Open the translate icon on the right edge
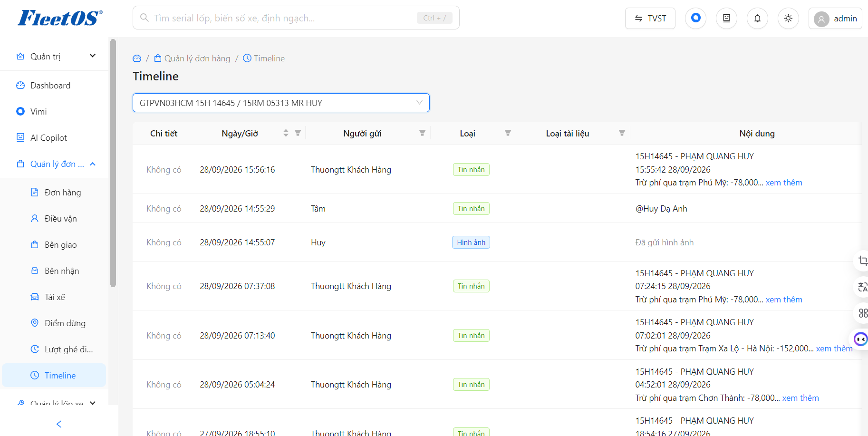This screenshot has width=868, height=436. pos(862,287)
